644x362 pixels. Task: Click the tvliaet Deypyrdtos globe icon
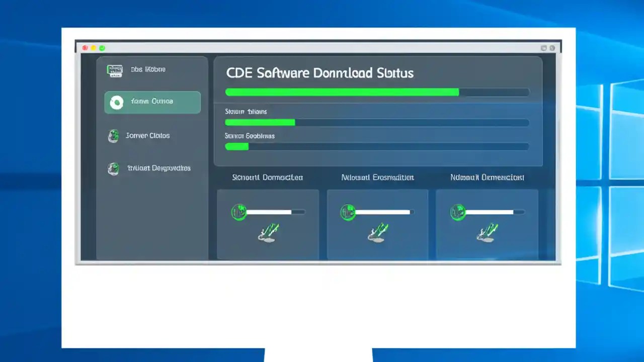click(x=113, y=169)
